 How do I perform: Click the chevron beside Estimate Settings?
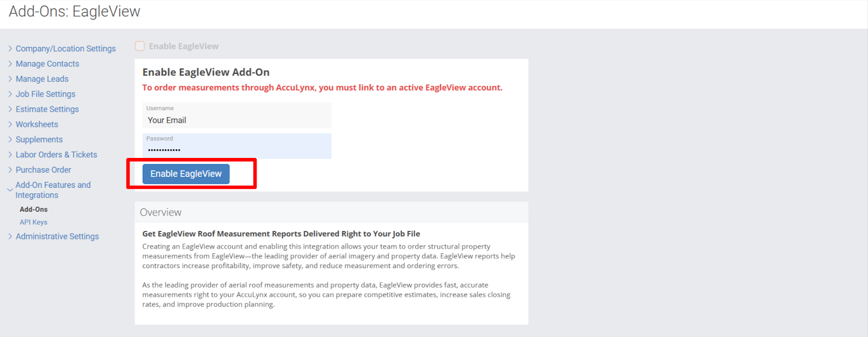(10, 109)
